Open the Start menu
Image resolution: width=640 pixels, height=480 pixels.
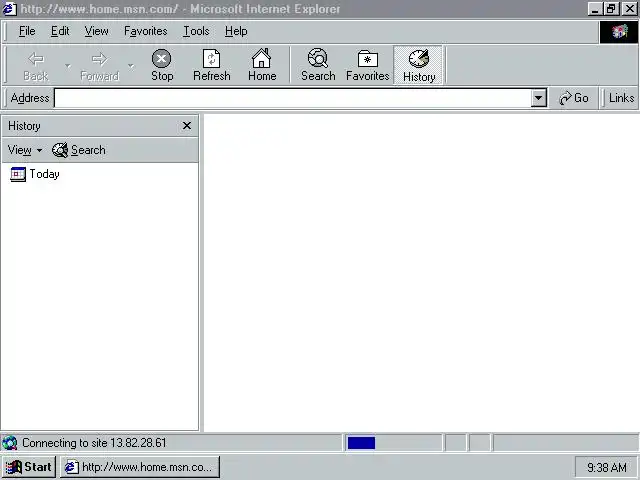tap(29, 467)
